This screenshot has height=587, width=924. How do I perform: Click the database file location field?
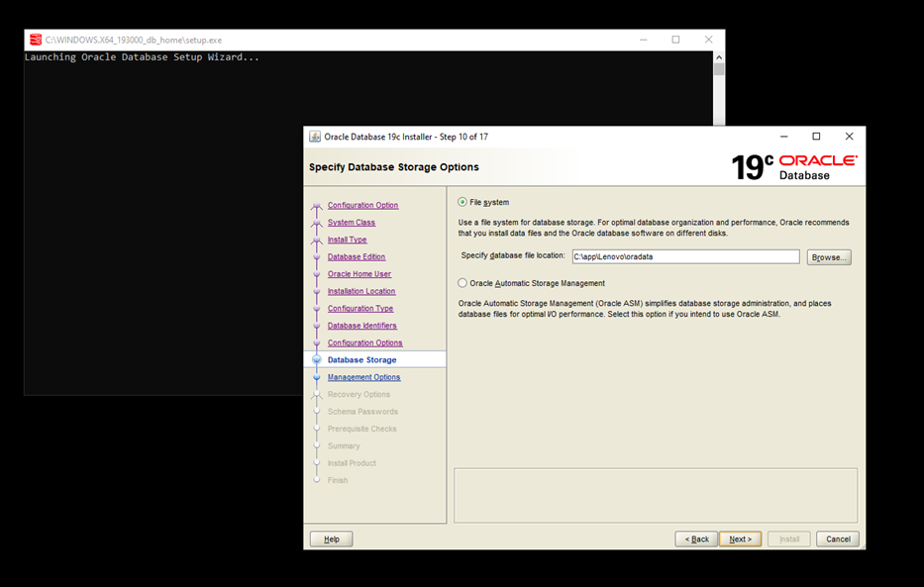pyautogui.click(x=685, y=256)
